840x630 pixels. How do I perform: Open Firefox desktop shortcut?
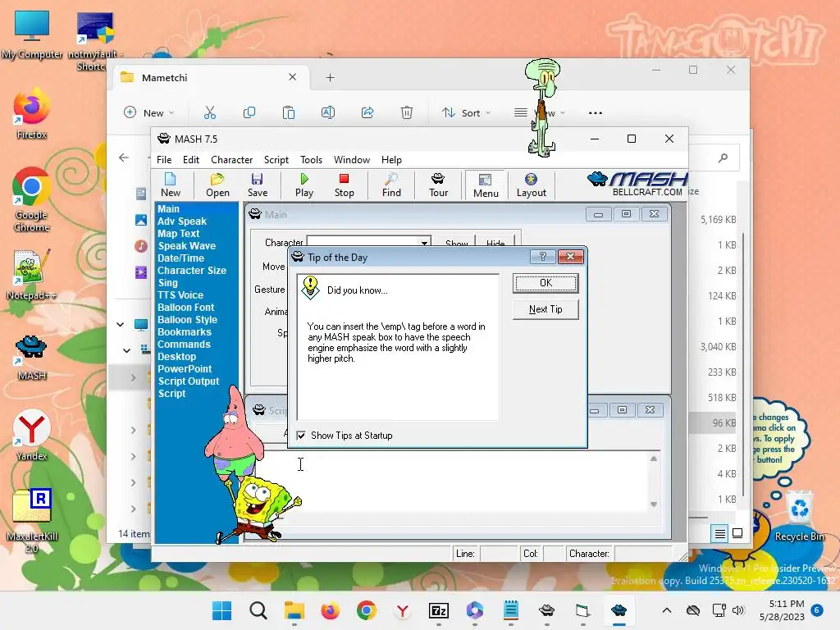[32, 114]
